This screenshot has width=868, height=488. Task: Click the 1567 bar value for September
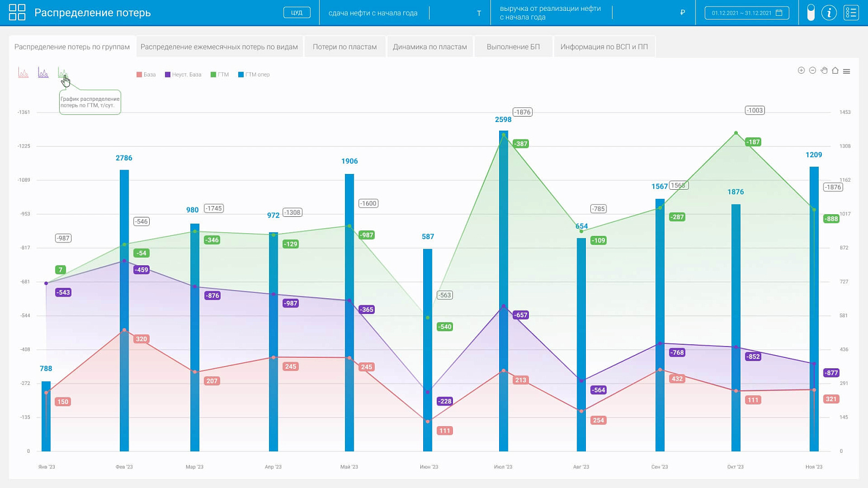pos(660,187)
